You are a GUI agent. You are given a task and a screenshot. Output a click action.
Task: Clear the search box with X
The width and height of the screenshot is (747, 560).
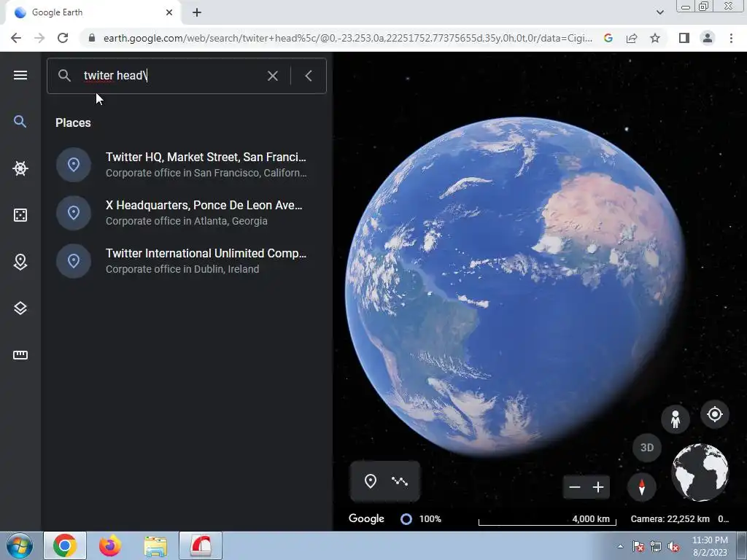pyautogui.click(x=273, y=76)
